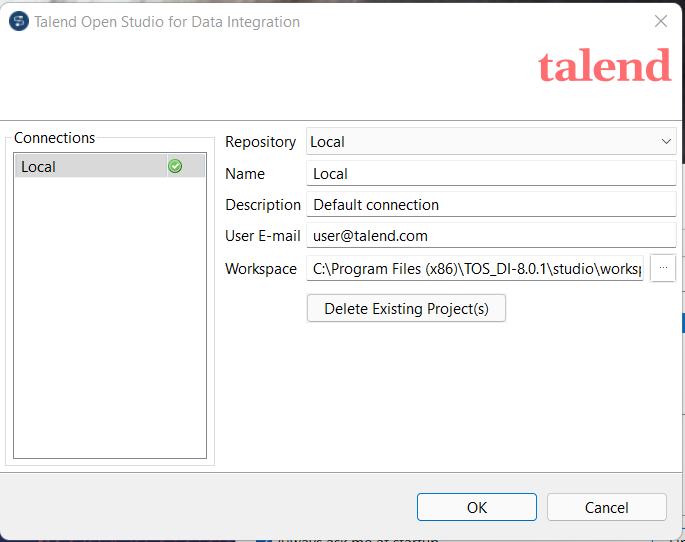The height and width of the screenshot is (542, 685).
Task: Click the talend logo in header
Action: pos(604,66)
